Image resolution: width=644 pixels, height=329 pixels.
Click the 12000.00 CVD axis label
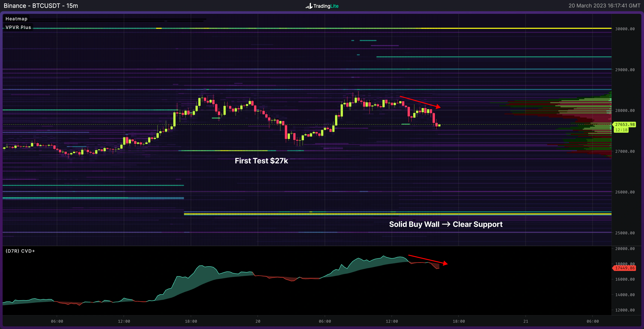[625, 310]
